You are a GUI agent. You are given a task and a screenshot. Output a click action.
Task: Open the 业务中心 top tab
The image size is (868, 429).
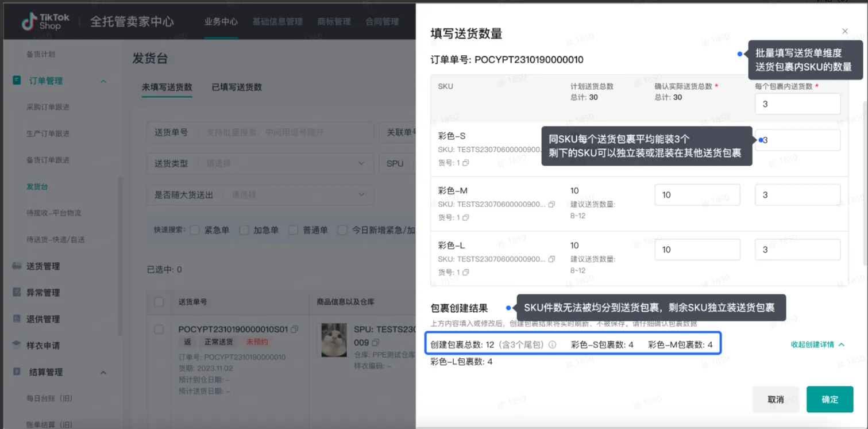[221, 22]
